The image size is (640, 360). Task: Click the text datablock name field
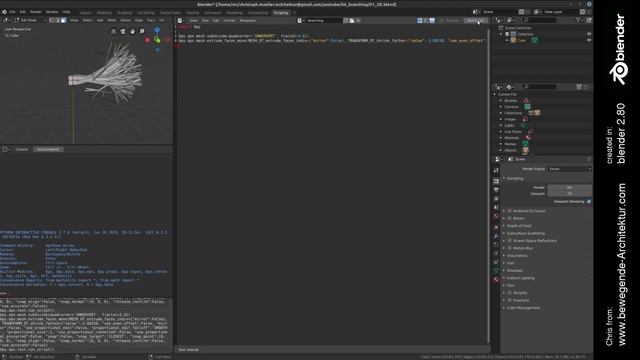click(x=323, y=20)
